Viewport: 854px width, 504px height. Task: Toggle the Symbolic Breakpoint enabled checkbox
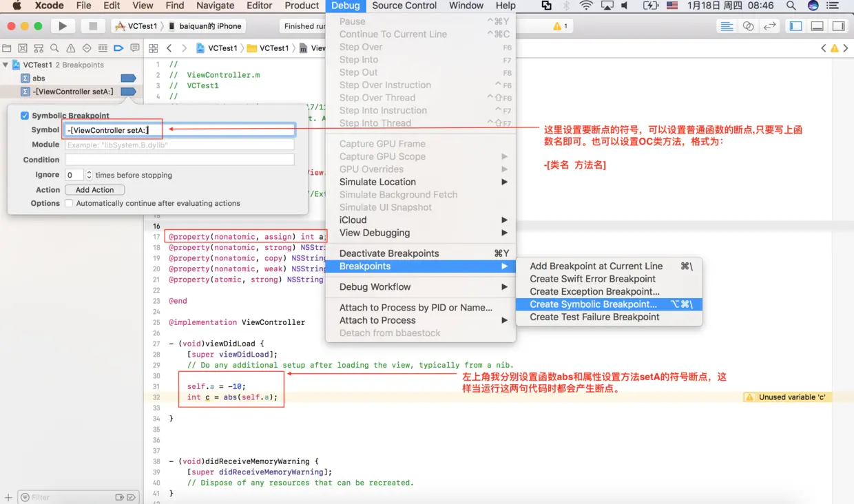coord(25,116)
